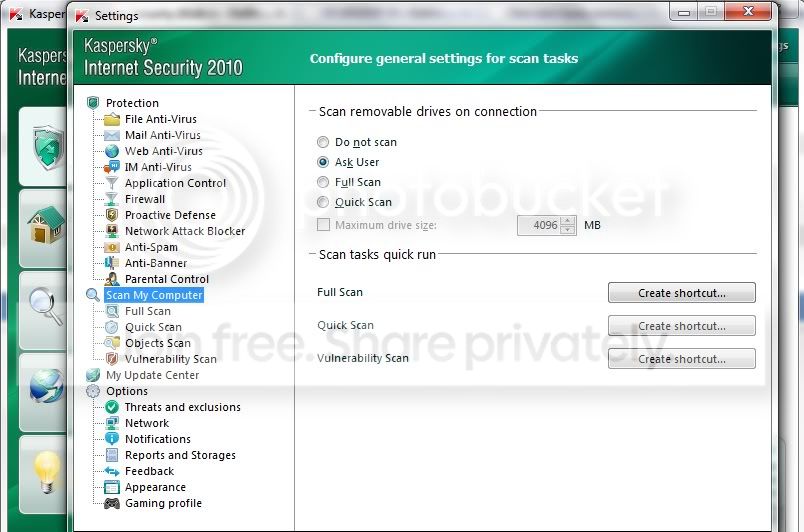Select the Do not scan option
This screenshot has height=532, width=804.
coord(323,142)
